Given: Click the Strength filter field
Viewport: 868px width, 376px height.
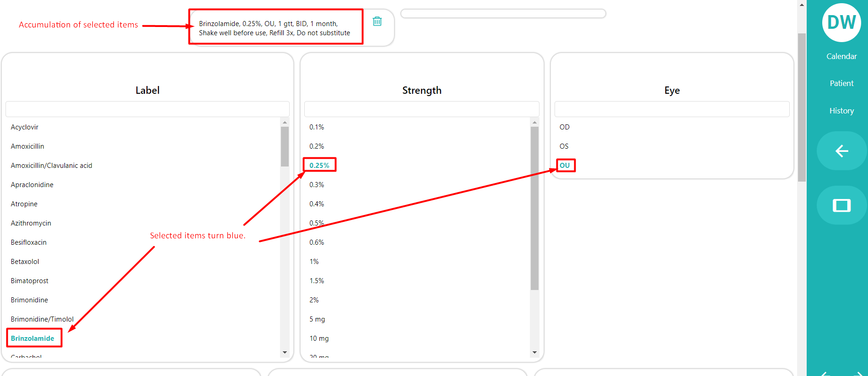Looking at the screenshot, I should coord(421,109).
